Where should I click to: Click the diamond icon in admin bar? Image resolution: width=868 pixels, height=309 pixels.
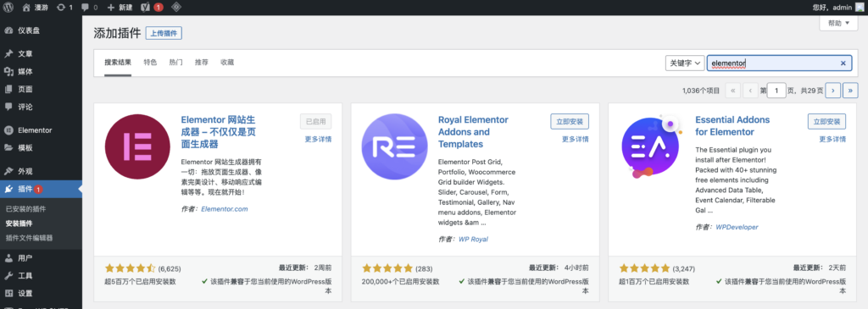[x=176, y=8]
